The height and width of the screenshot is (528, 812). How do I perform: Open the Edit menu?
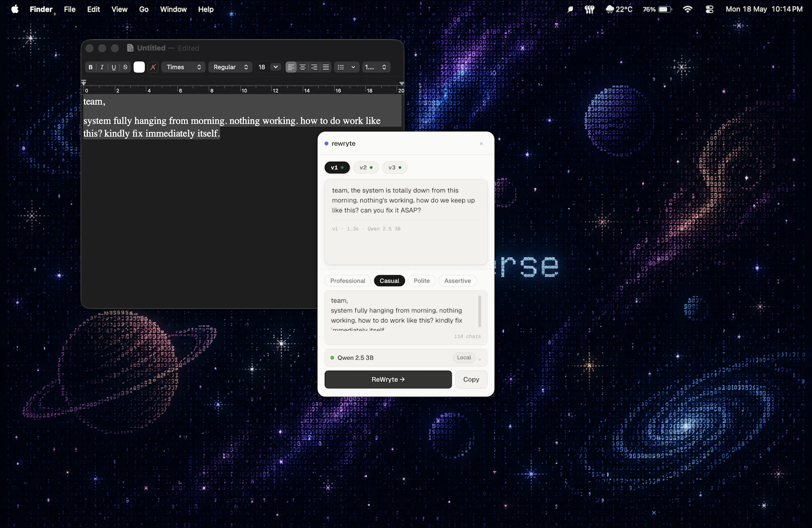(93, 9)
